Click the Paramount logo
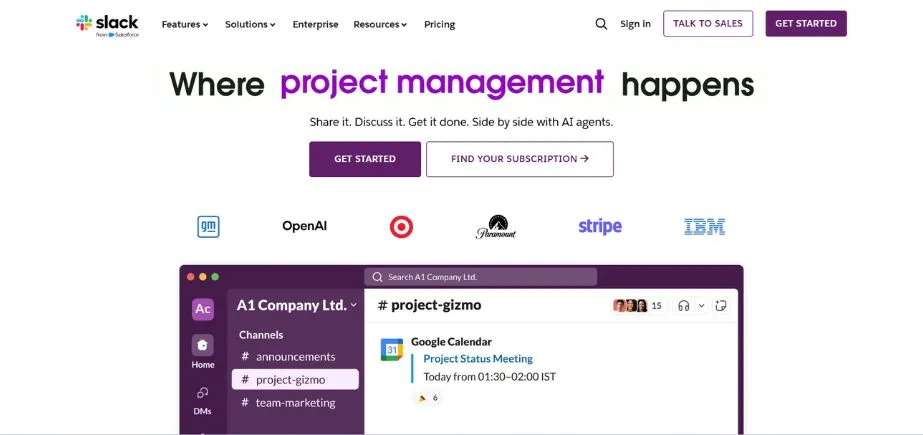 (x=496, y=227)
